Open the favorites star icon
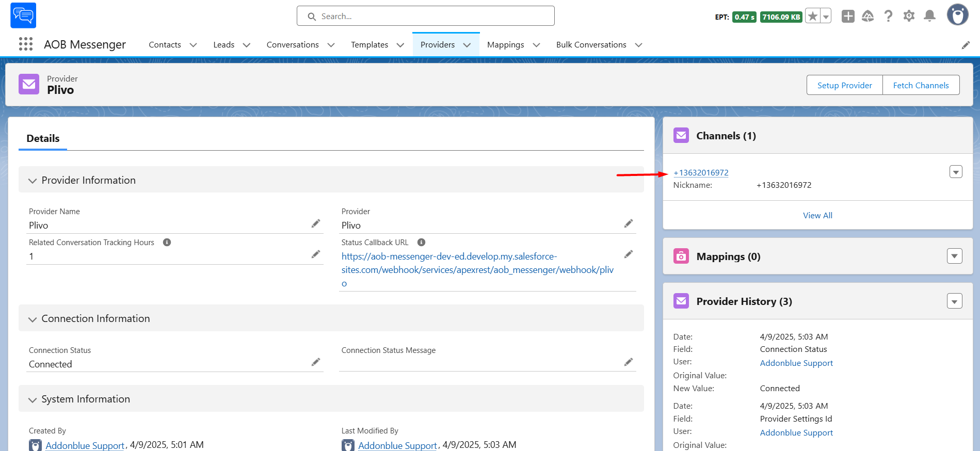Screen dimensions: 980x451 (x=813, y=17)
